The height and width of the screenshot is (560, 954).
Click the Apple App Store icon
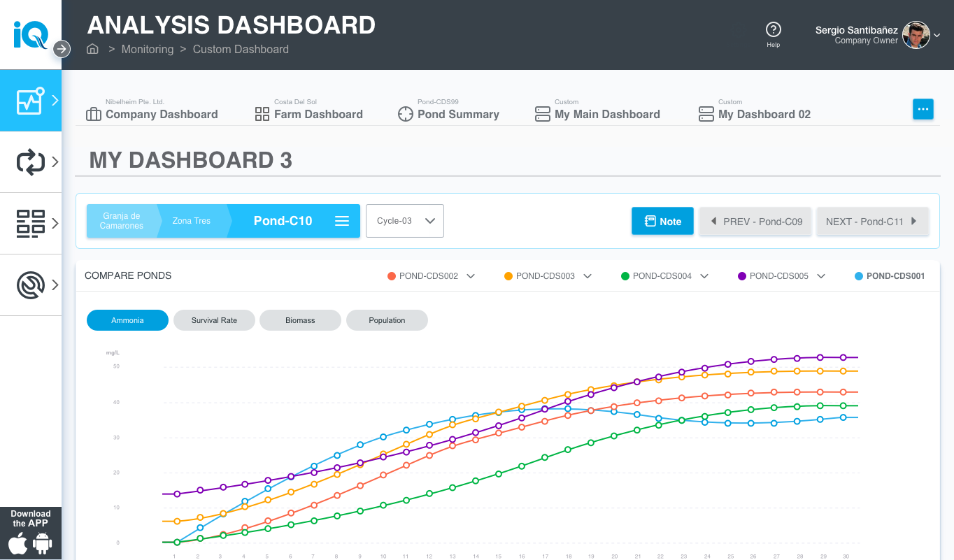point(19,543)
